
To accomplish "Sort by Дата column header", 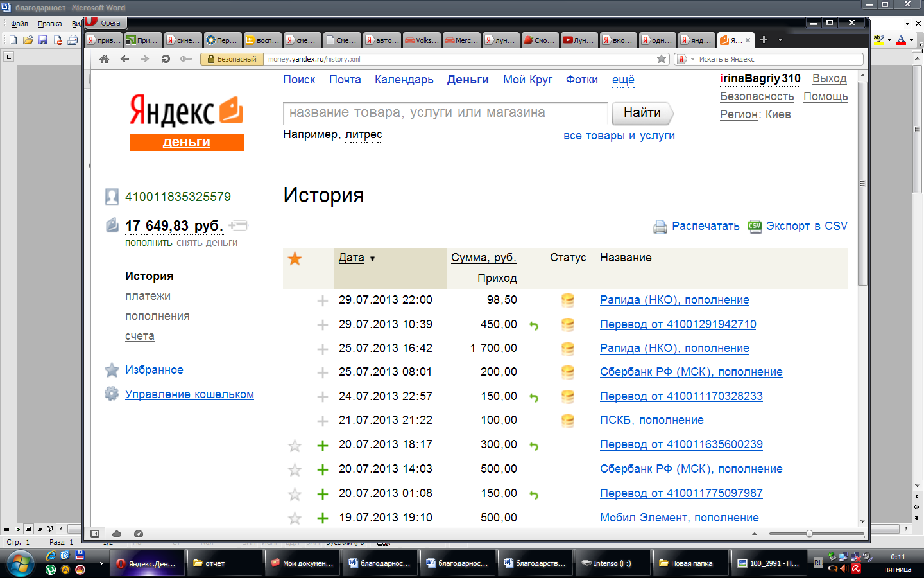I will tap(352, 258).
